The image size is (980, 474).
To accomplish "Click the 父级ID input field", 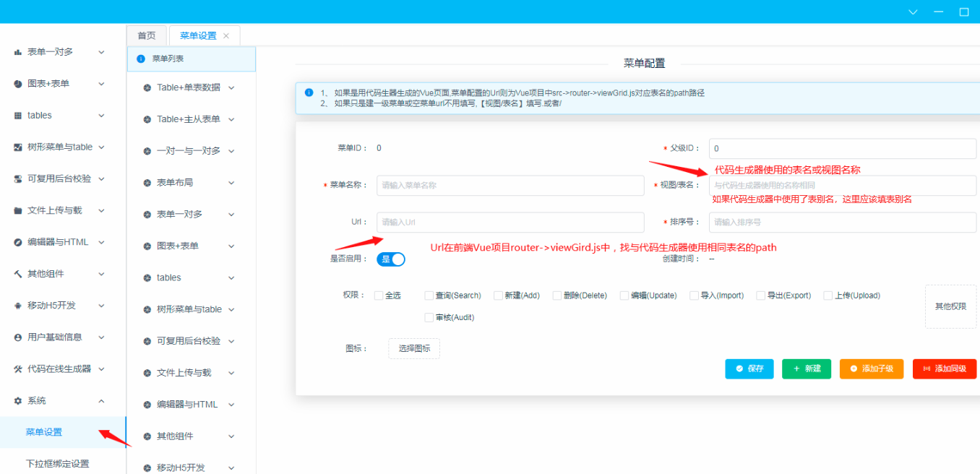I will click(x=843, y=148).
